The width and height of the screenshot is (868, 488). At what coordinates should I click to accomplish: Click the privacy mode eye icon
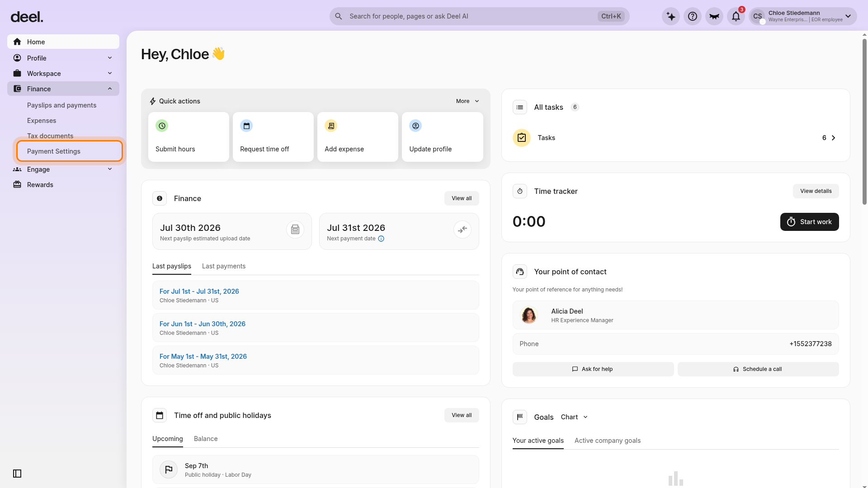click(714, 16)
